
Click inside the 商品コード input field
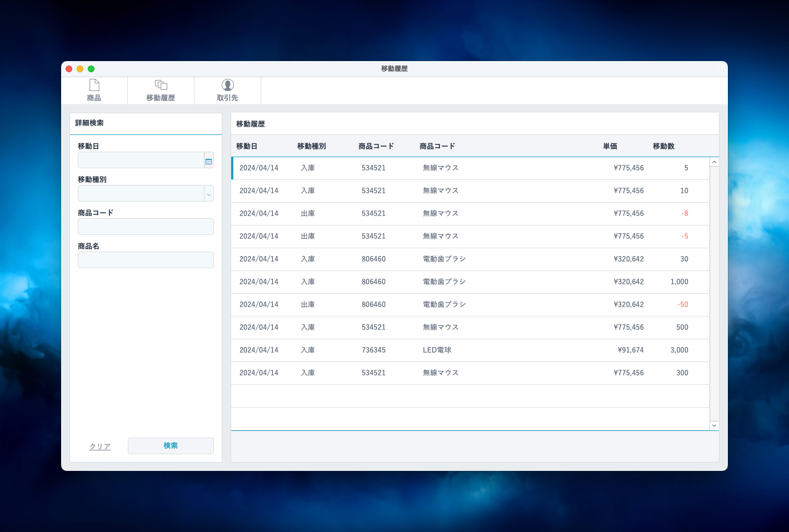click(x=146, y=227)
